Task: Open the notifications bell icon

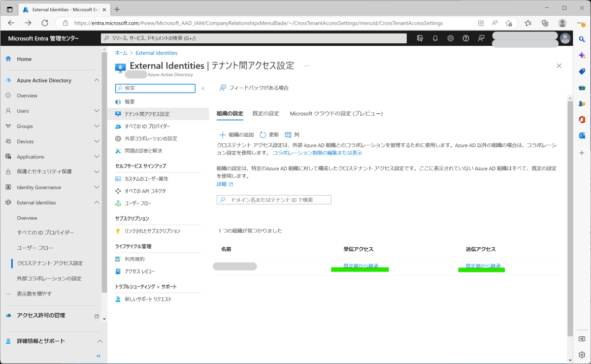Action: [435, 38]
